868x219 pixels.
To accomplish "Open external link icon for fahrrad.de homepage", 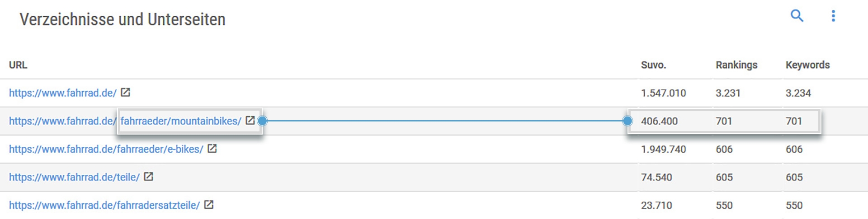I will (126, 93).
